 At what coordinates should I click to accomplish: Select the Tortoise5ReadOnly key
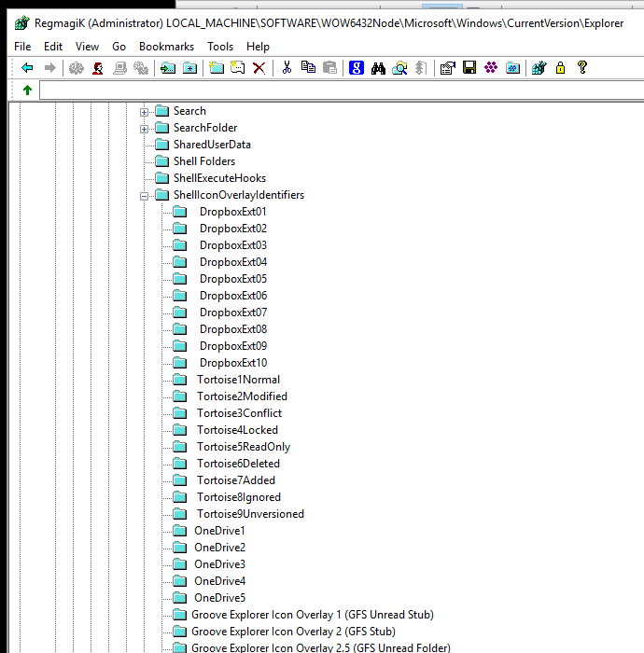244,447
